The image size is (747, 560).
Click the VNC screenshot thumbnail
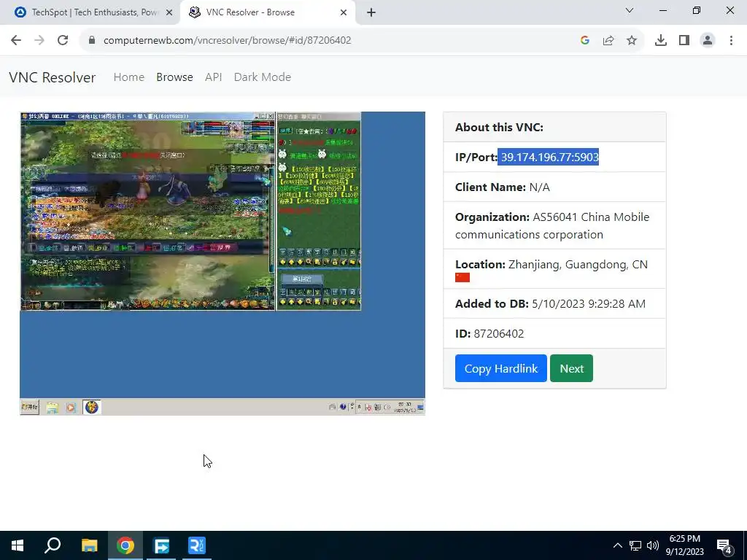tap(222, 263)
